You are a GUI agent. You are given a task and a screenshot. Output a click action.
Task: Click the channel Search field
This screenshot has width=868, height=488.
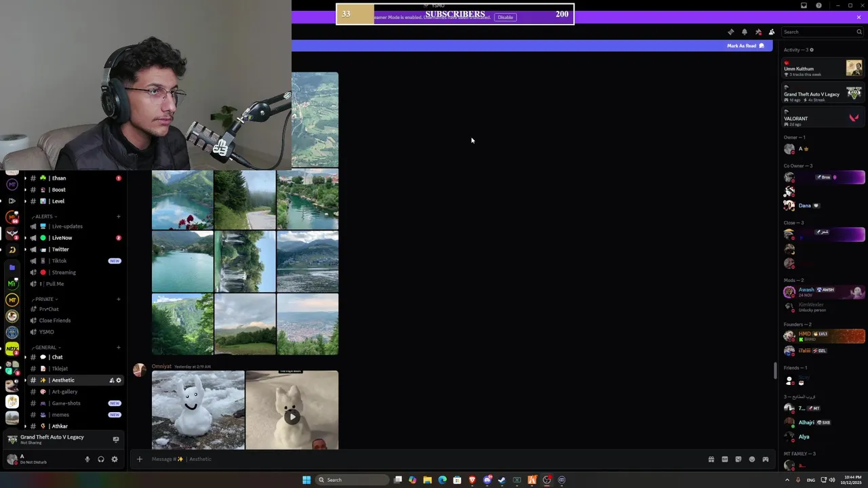[822, 32]
